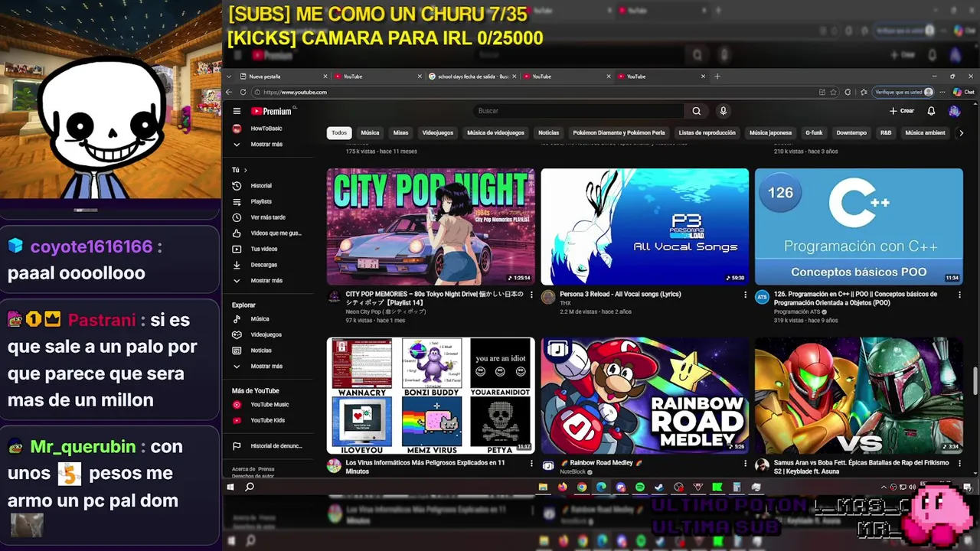Open the notifications bell
This screenshot has width=980, height=551.
pos(931,111)
